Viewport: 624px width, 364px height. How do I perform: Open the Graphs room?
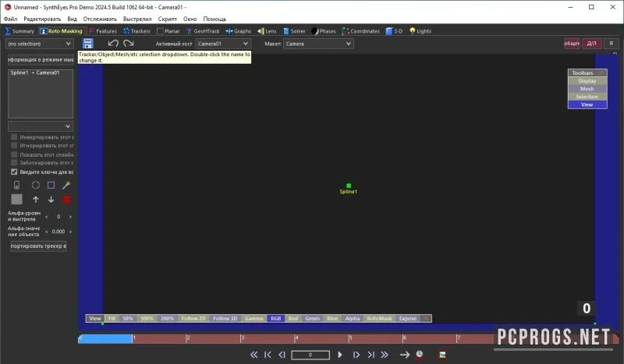pyautogui.click(x=239, y=31)
